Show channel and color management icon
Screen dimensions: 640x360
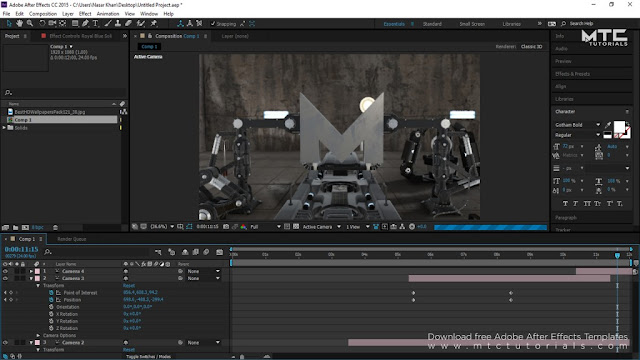coord(244,227)
